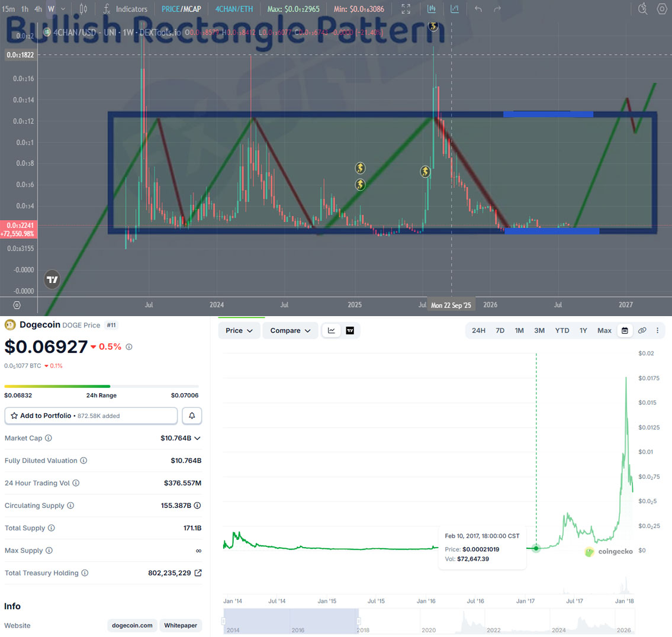Open Total Supply info icon
The width and height of the screenshot is (672, 637).
(x=51, y=527)
